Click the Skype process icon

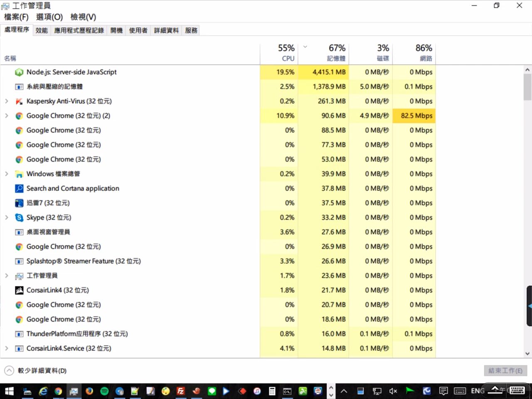point(19,218)
